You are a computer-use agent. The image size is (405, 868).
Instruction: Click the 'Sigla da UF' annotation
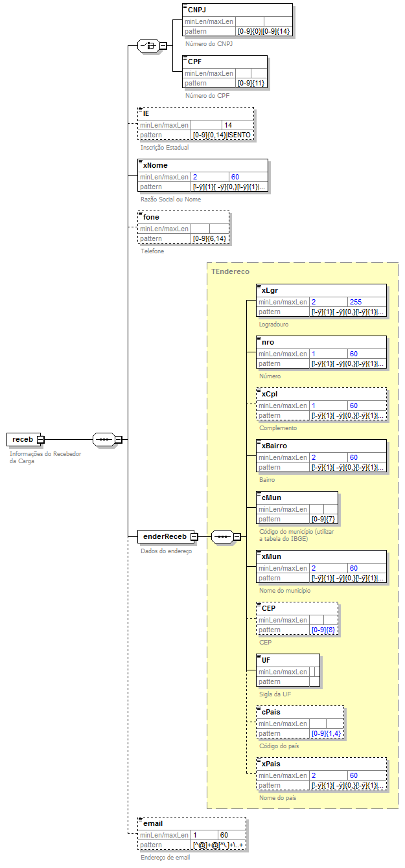pos(275,694)
